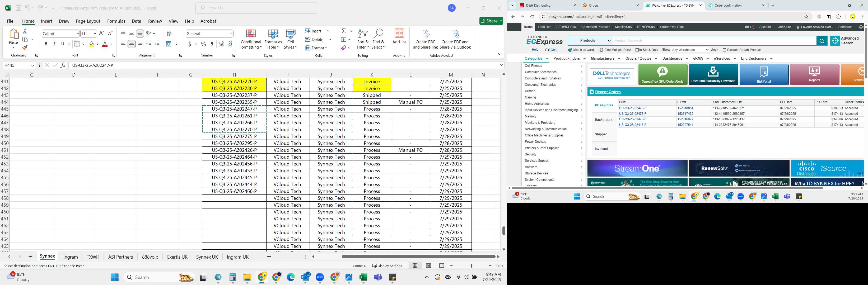Screen dimensions: 868x285
Task: Click Excel vertical scrollbar thumb
Action: point(504,230)
